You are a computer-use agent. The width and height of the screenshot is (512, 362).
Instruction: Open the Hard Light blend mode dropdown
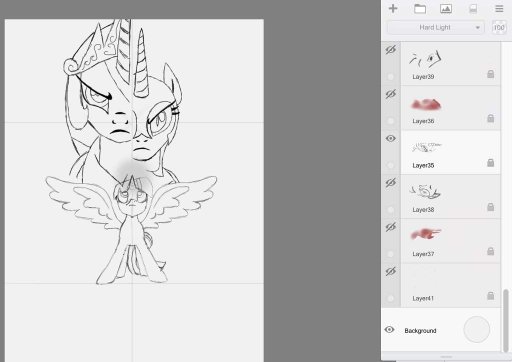coord(435,27)
